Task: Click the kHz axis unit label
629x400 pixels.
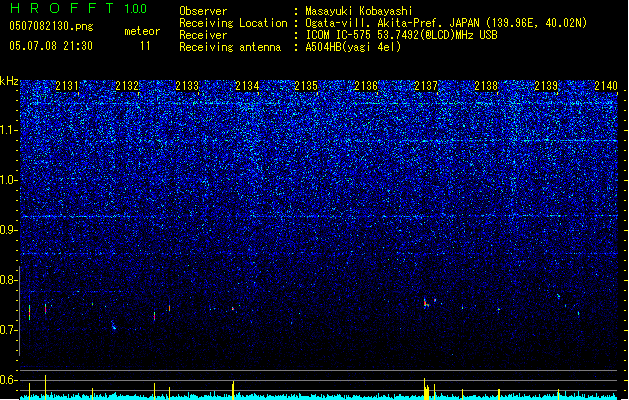Action: coord(9,81)
